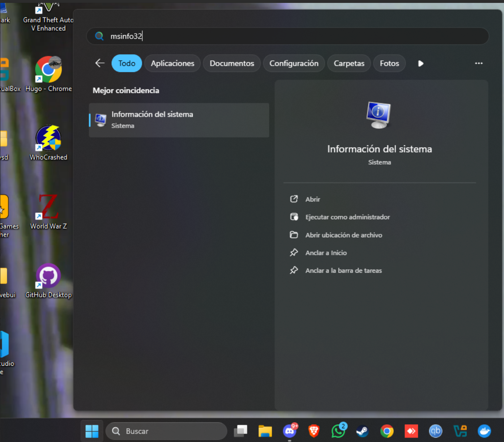Select Abrir ubicación de archivo

[x=343, y=235]
